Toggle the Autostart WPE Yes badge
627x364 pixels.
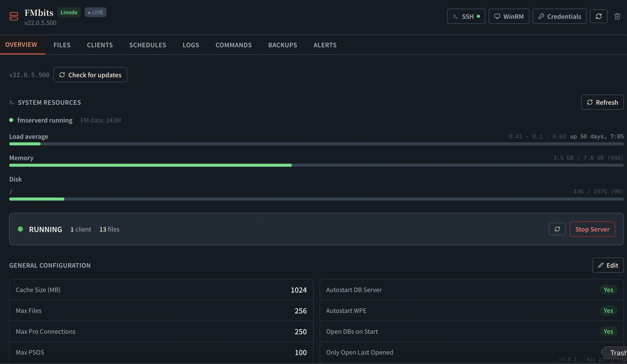(608, 311)
